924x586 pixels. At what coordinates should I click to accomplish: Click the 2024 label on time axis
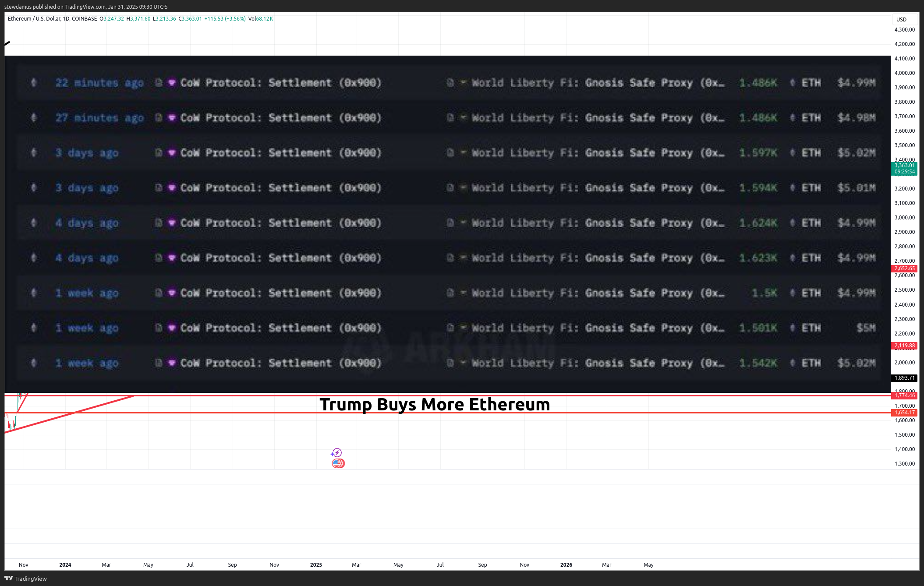coord(65,565)
